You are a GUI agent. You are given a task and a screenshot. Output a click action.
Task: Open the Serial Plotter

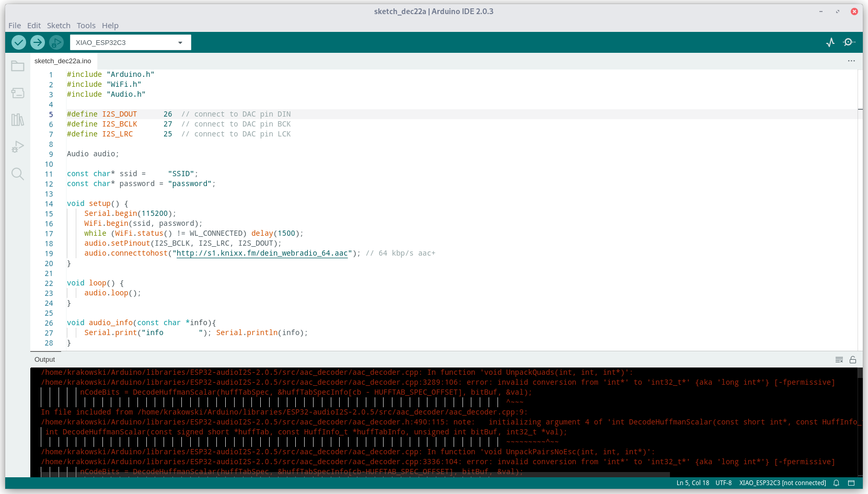point(830,42)
